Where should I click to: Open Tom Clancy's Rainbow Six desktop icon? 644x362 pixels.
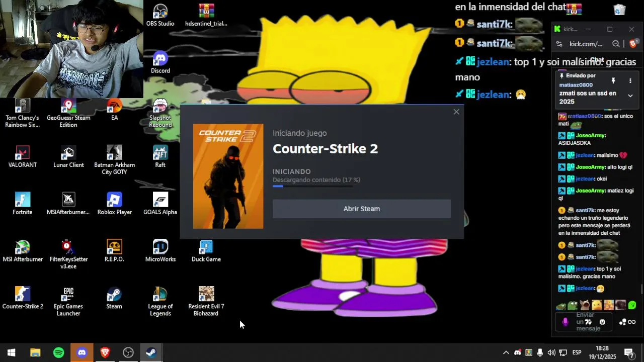[x=23, y=113]
